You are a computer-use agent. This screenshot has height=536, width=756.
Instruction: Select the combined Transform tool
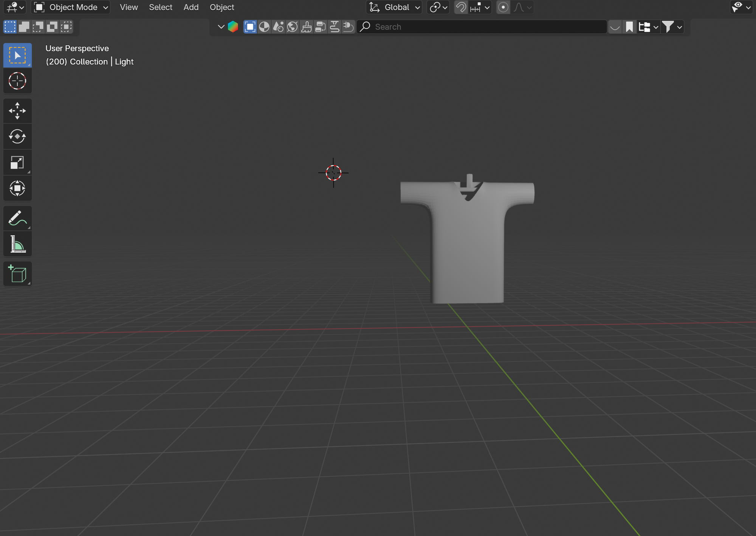click(17, 188)
